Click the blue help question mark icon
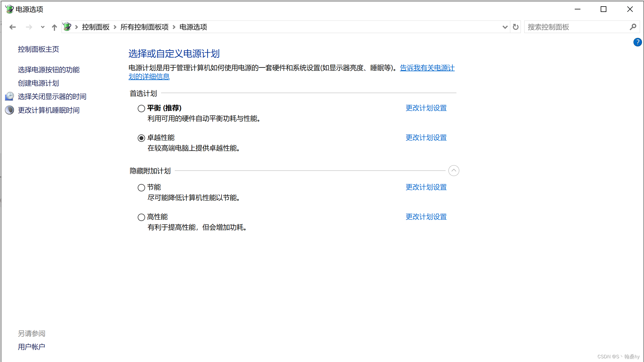Screen dimensions: 644x362 point(637,42)
